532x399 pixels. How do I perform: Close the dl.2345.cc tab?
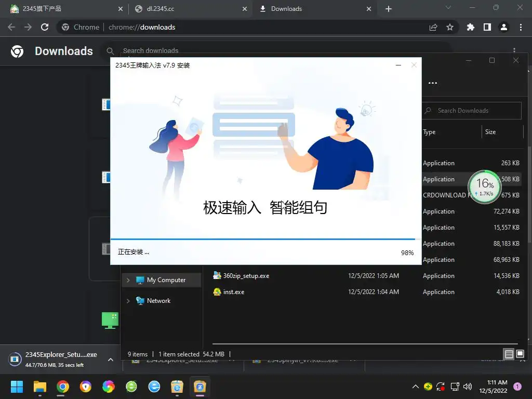245,9
